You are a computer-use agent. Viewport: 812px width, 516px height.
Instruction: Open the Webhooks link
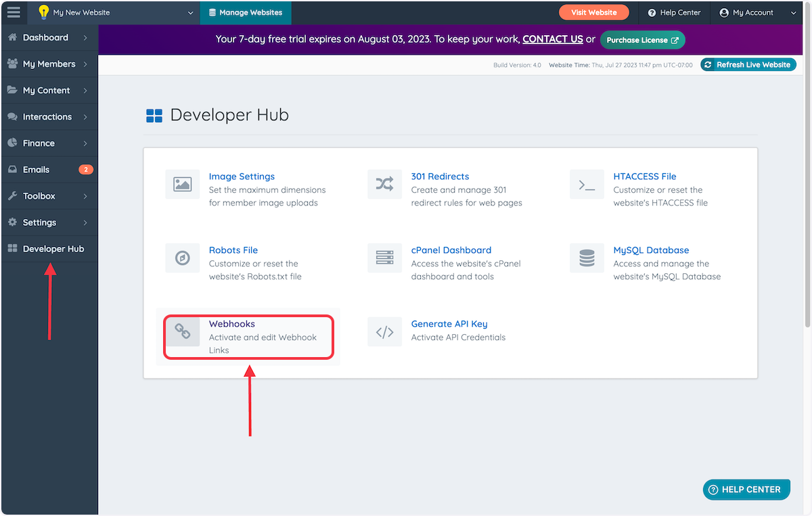point(232,324)
